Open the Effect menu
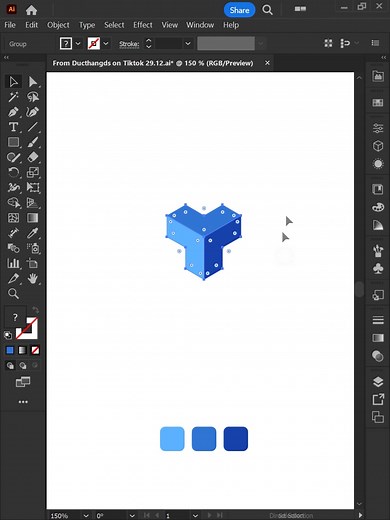Image resolution: width=390 pixels, height=520 pixels. [143, 25]
